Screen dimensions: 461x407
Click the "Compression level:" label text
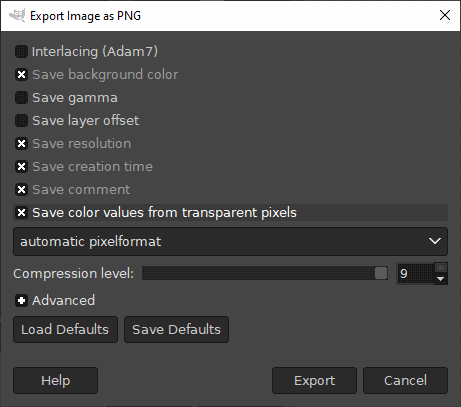point(73,274)
